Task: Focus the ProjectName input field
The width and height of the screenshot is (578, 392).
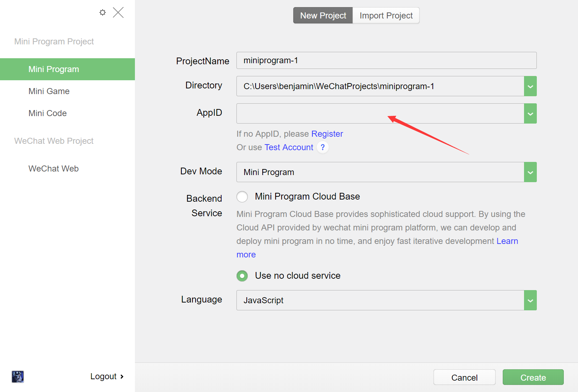Action: (x=386, y=60)
